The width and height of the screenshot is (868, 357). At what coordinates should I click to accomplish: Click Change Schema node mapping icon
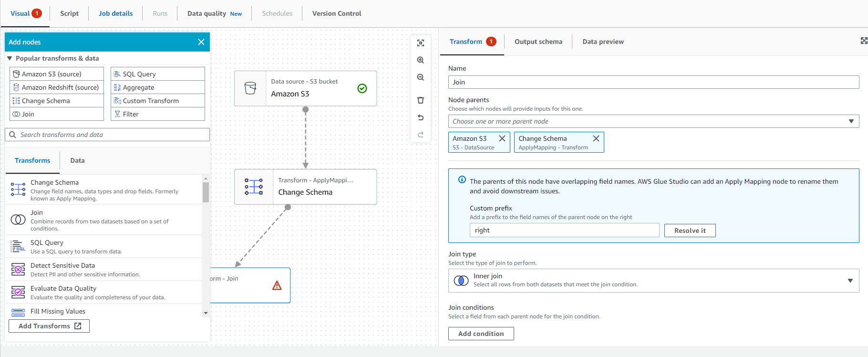(x=254, y=187)
